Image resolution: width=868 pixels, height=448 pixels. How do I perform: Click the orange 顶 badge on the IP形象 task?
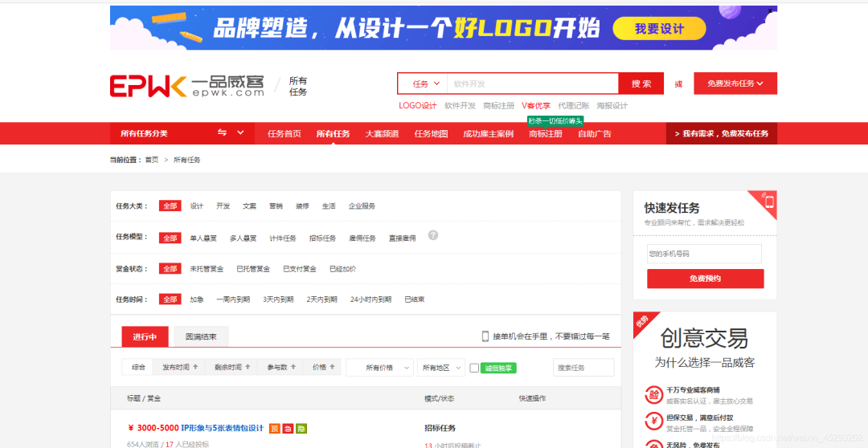274,428
